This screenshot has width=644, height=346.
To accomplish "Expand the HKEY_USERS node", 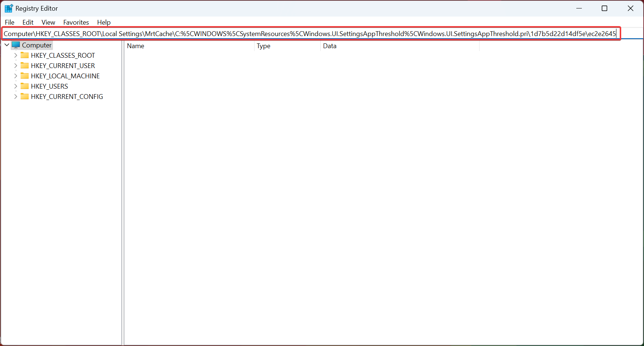I will [15, 86].
